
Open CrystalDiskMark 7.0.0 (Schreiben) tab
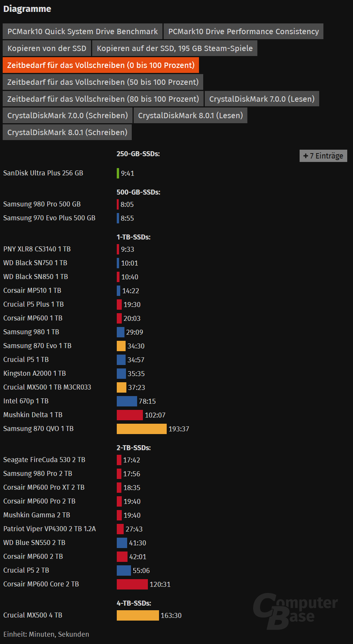[68, 116]
